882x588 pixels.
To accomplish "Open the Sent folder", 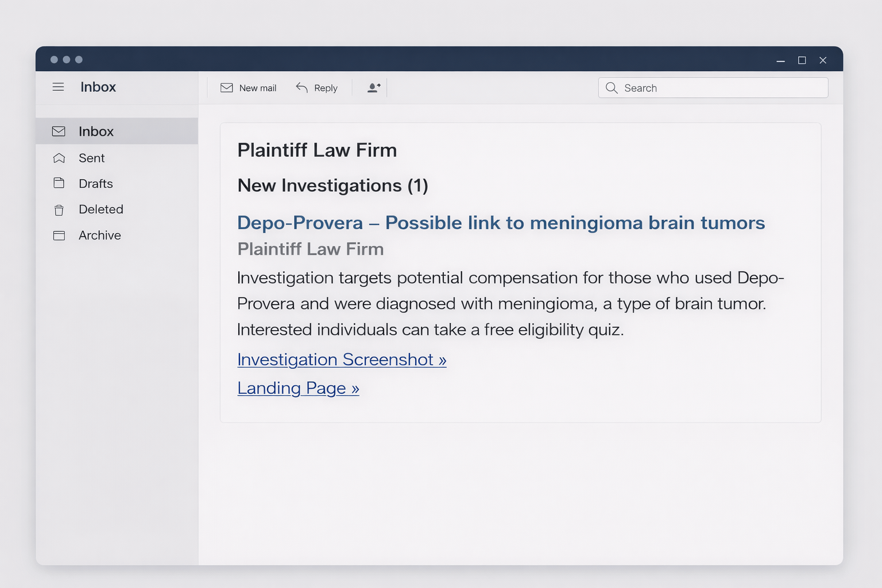I will [x=91, y=158].
